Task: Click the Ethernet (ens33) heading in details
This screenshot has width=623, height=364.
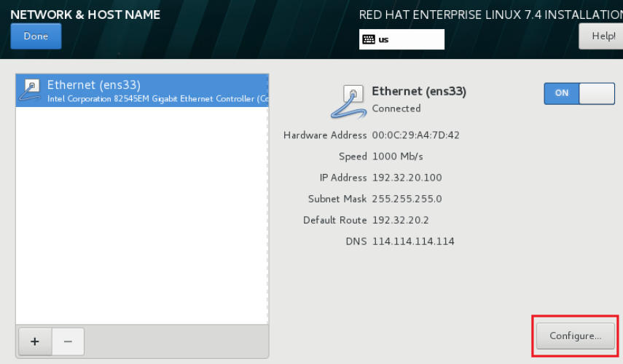Action: 419,91
